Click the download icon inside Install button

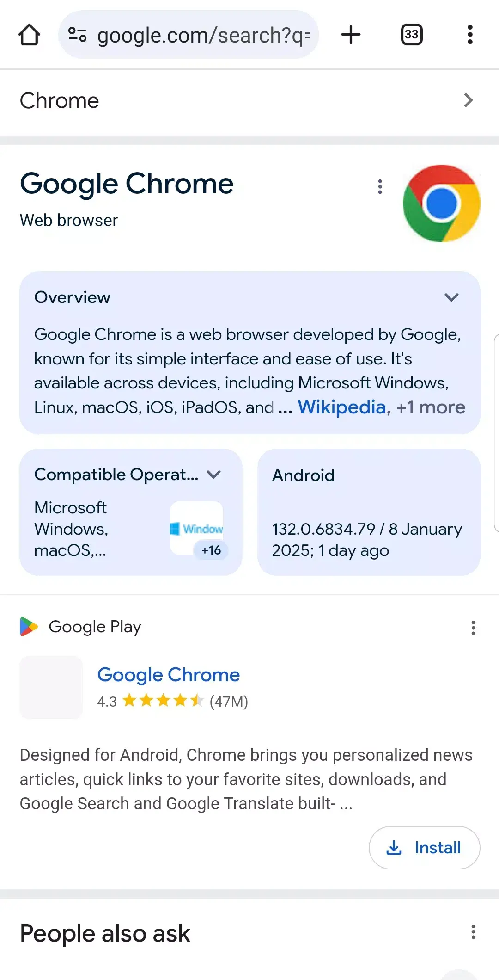395,848
